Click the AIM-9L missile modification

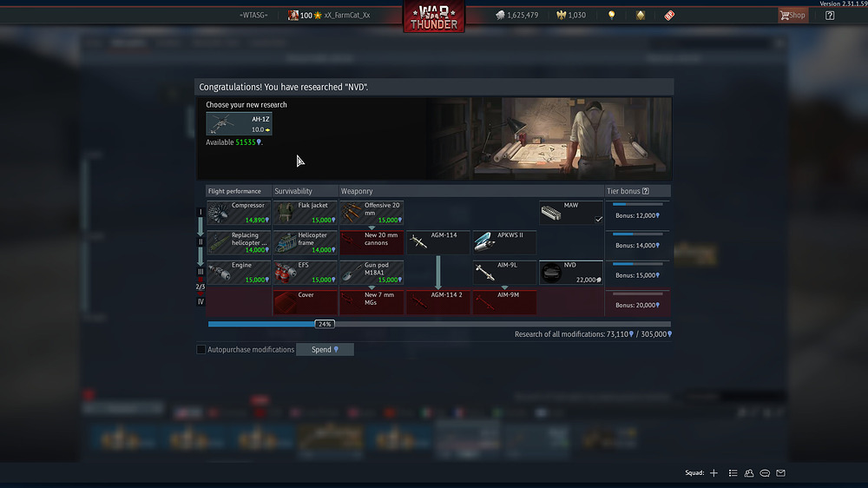pos(504,273)
